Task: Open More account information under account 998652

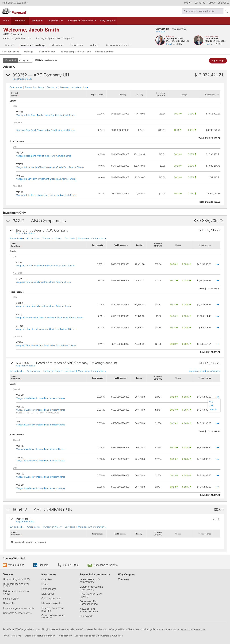Action: click(x=74, y=87)
